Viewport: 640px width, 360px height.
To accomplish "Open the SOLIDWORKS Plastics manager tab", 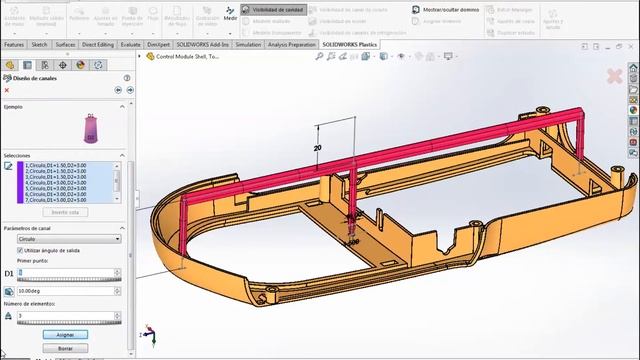I will pos(98,65).
